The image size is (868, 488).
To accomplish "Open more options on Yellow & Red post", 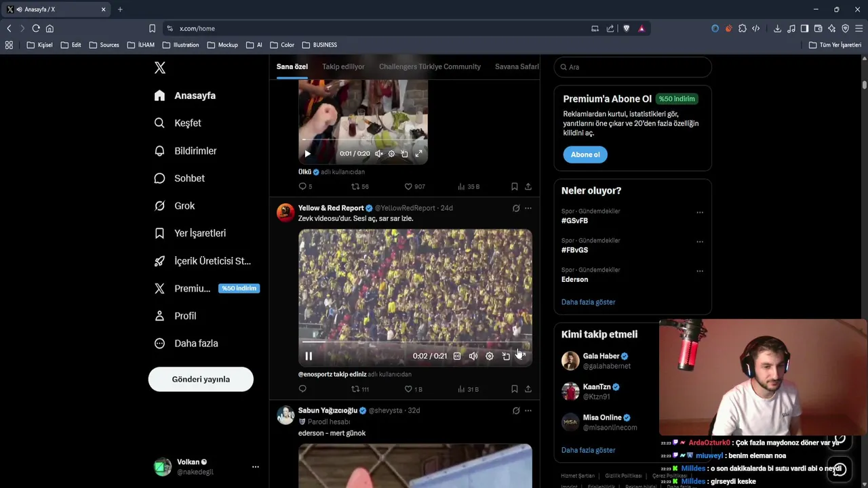I will coord(528,208).
